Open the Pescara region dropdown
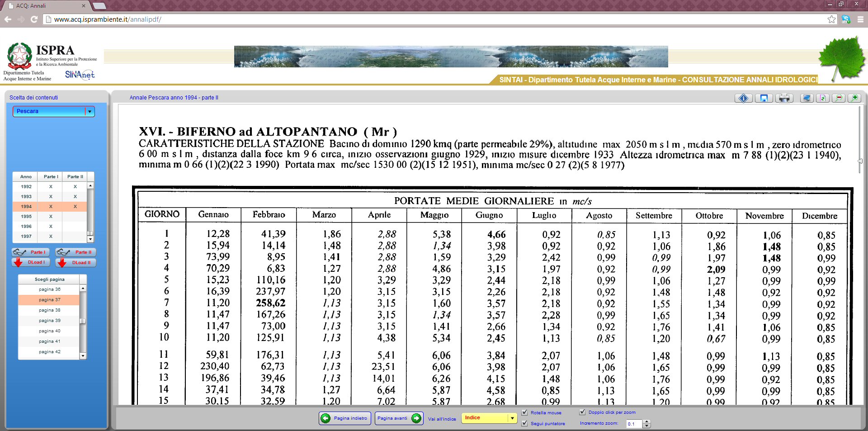Image resolution: width=868 pixels, height=431 pixels. [x=90, y=111]
